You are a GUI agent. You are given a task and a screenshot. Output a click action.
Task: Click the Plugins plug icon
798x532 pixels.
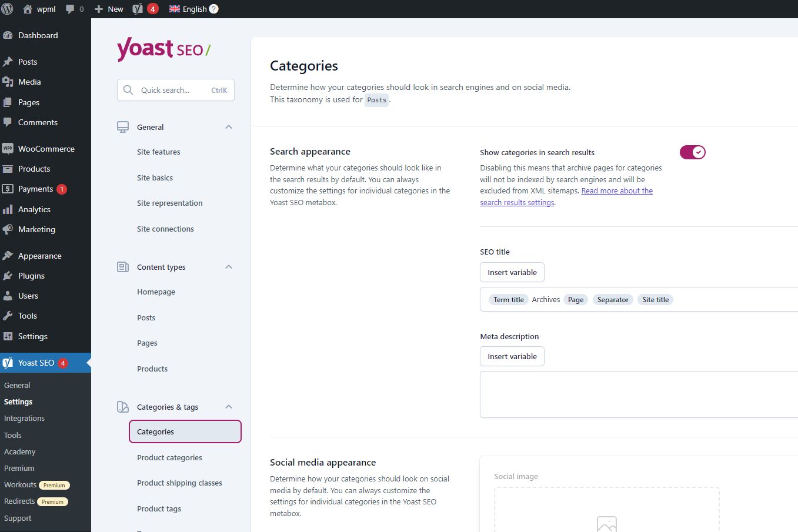pyautogui.click(x=8, y=276)
